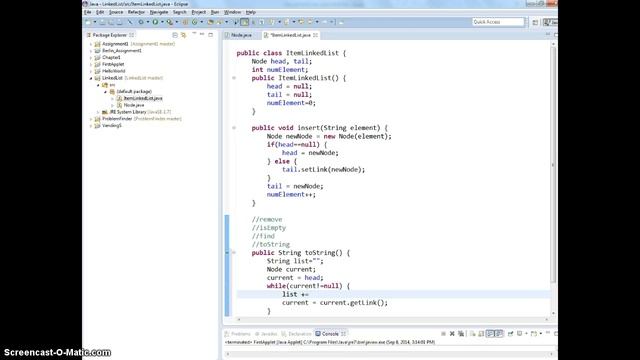Collapse the ItemLinkedList constructor fold marker
The image size is (640, 360).
tap(234, 78)
